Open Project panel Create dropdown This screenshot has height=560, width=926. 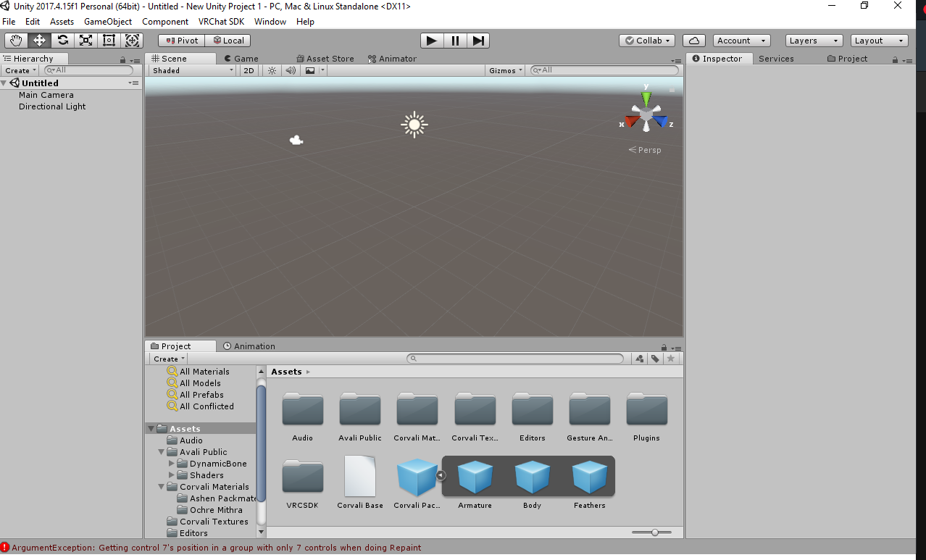coord(169,359)
